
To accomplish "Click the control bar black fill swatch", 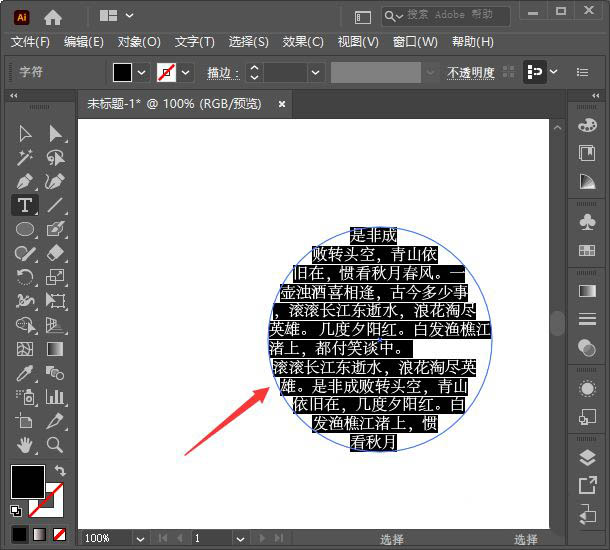I will pos(122,73).
